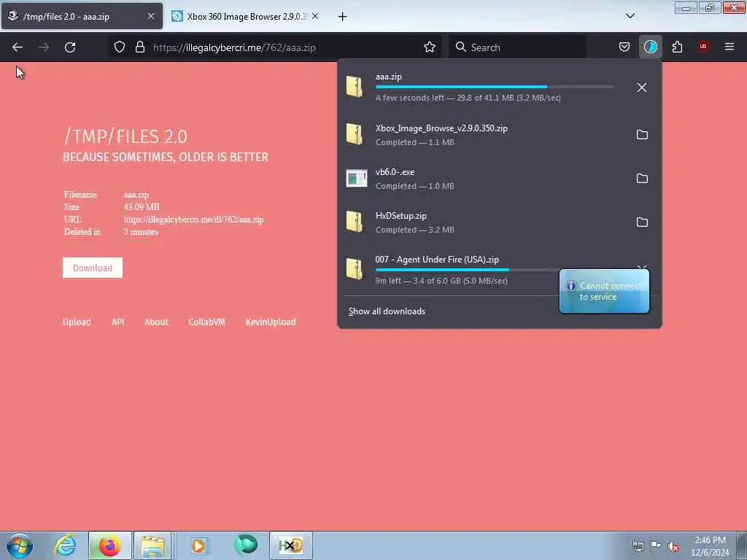
Task: Select Firefox in the taskbar
Action: (109, 545)
